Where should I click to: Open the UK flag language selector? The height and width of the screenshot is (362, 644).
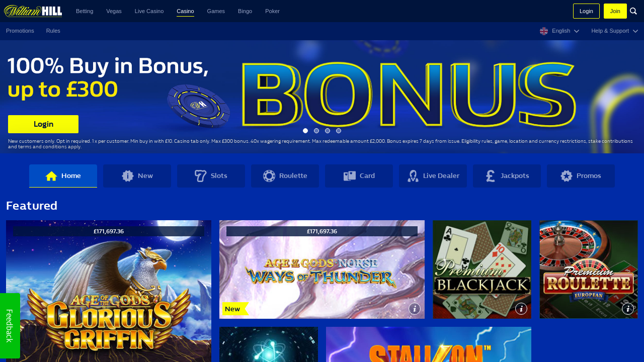point(544,31)
